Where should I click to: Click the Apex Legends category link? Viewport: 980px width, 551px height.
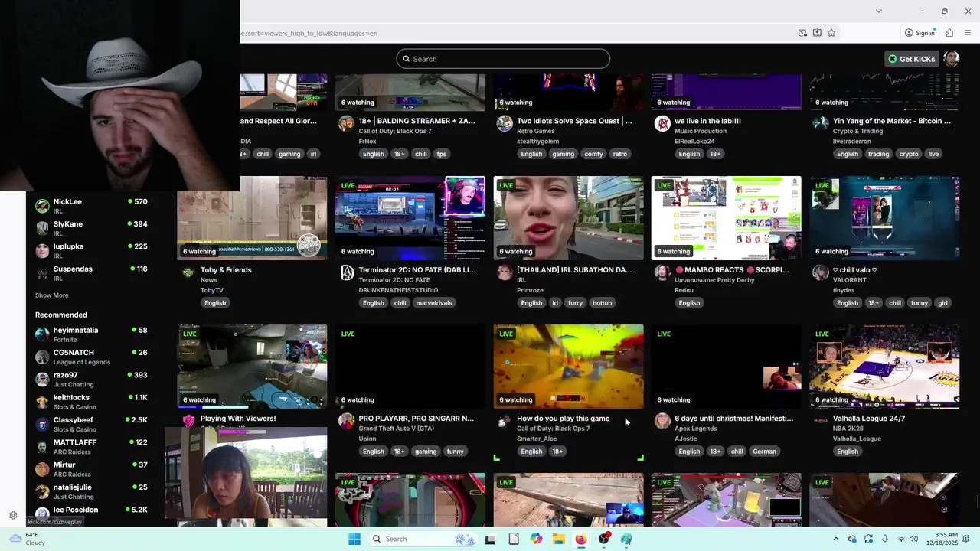point(696,429)
